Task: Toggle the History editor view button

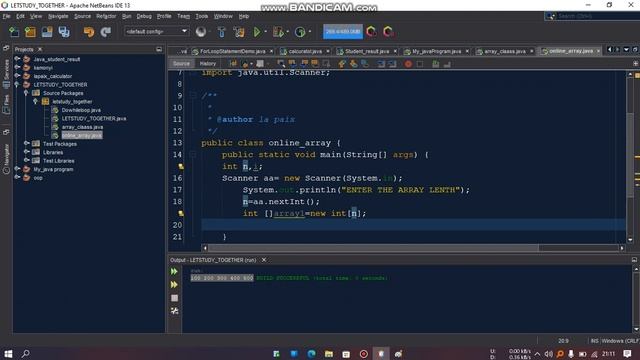Action: (207, 64)
